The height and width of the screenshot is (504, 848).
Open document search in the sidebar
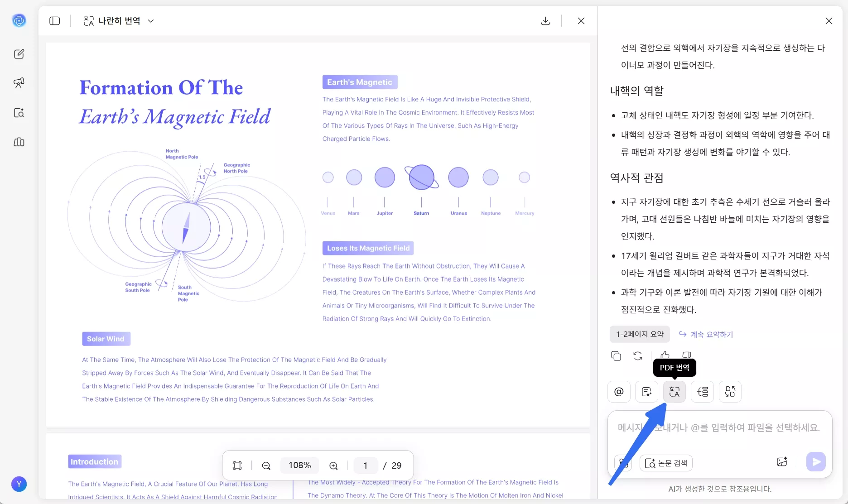[x=19, y=113]
